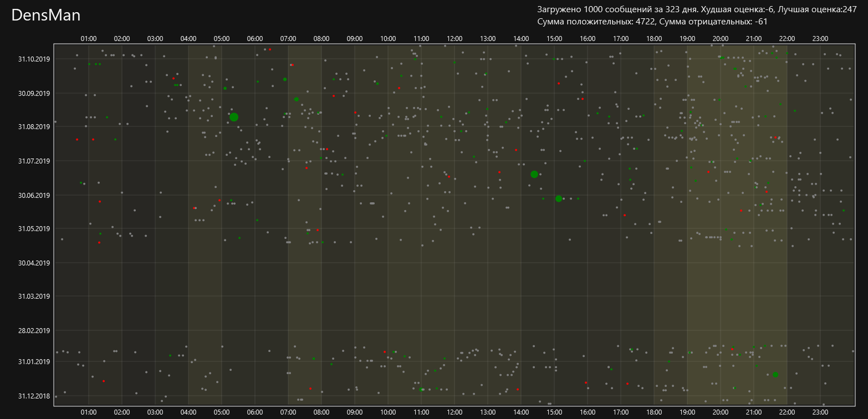The width and height of the screenshot is (868, 419).
Task: Click 01:00 on the bottom time axis
Action: 89,412
